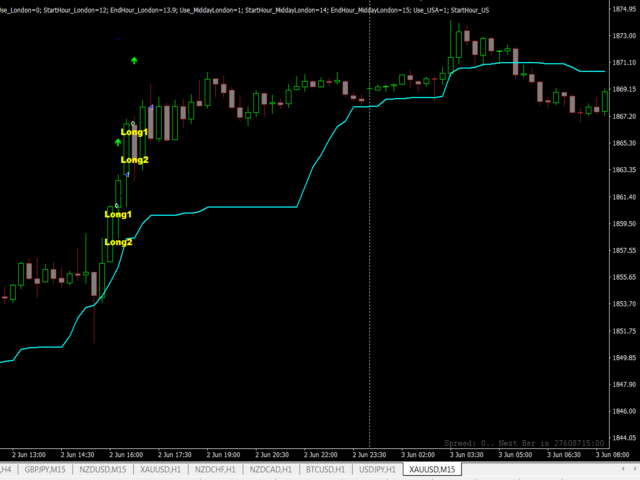Click the 3 Jun 08:00 time label
Viewport: 640px width, 480px height.
(x=612, y=455)
